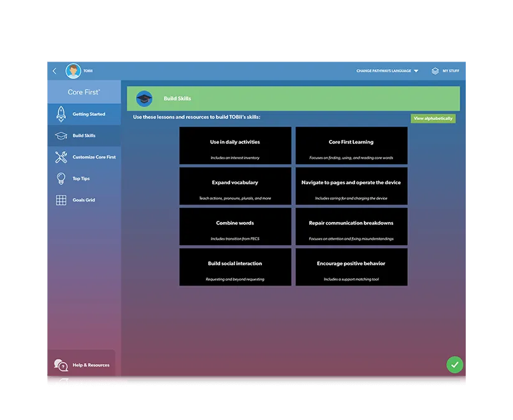
Task: Click the View alphabetically button
Action: 433,118
